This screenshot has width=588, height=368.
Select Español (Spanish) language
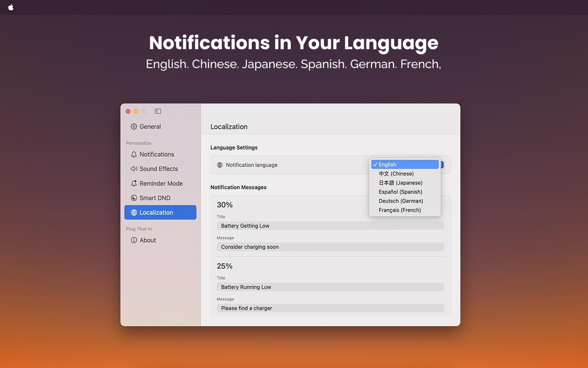(400, 192)
